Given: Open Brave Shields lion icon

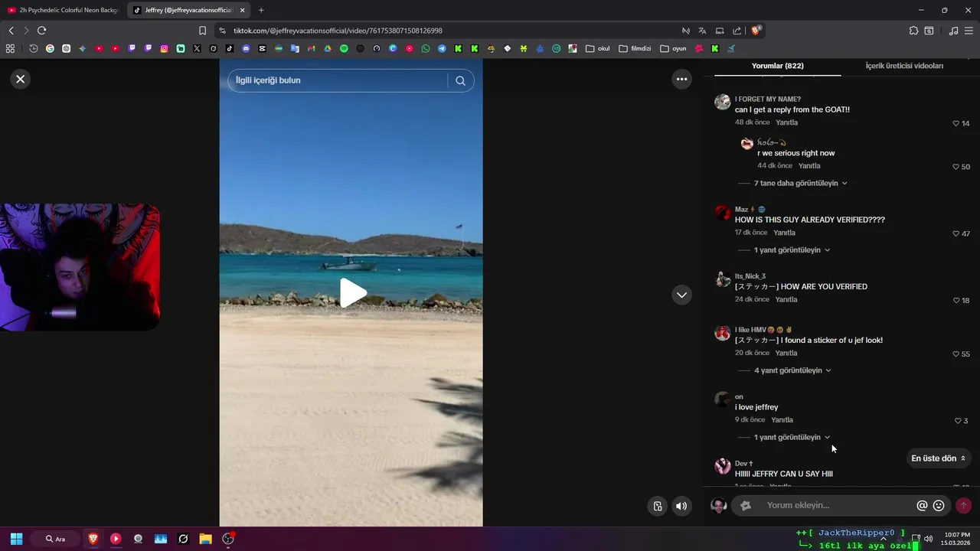Looking at the screenshot, I should pos(756,31).
